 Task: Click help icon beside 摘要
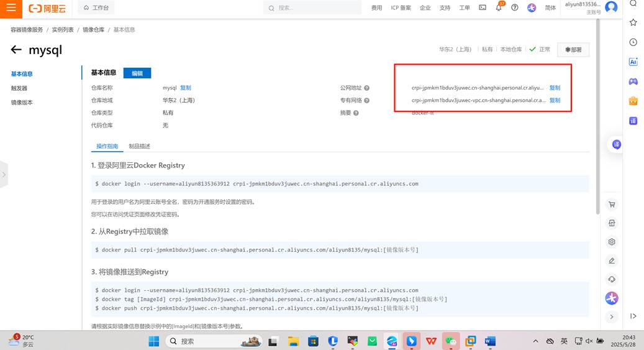pyautogui.click(x=356, y=113)
